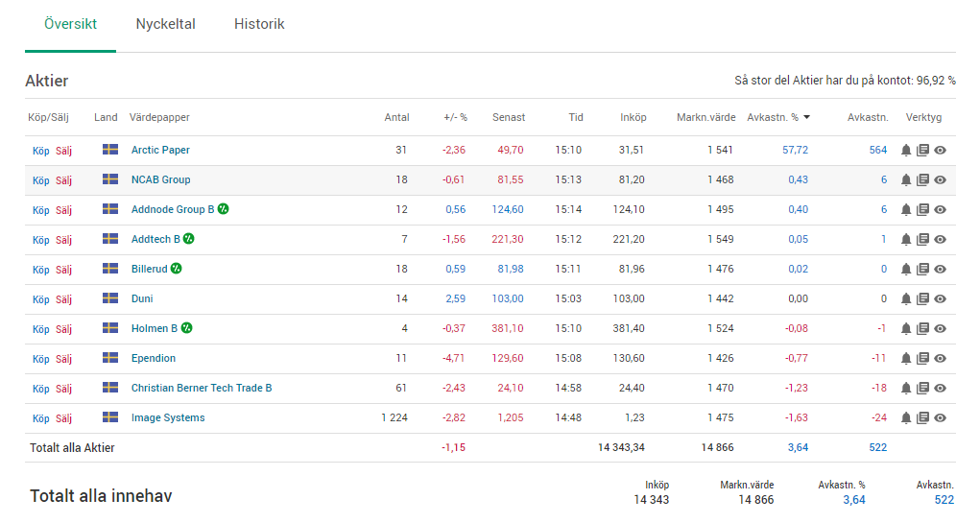Click the Swedish flag in Holmen B row

click(x=110, y=328)
